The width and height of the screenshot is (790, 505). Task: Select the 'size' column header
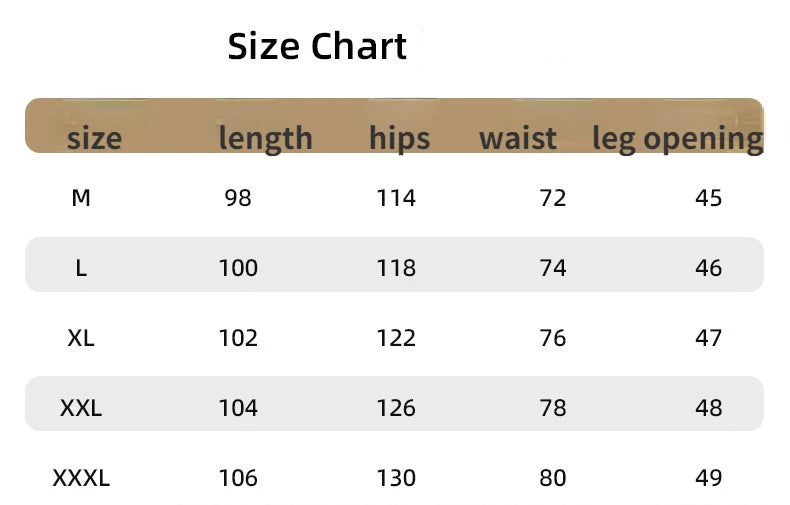tap(94, 138)
